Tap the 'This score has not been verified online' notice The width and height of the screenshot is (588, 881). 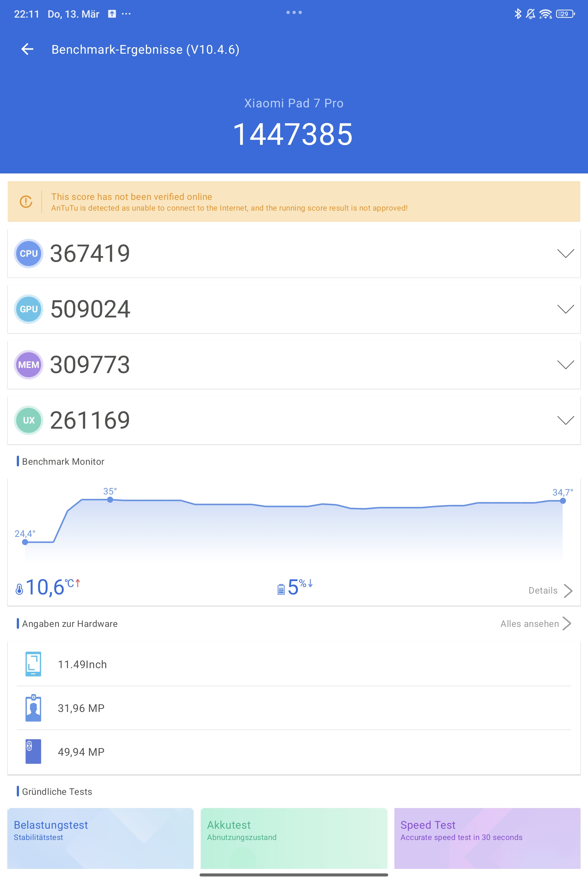(294, 202)
